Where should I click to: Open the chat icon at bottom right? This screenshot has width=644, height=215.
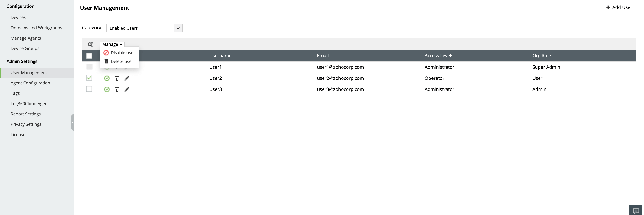point(636,211)
